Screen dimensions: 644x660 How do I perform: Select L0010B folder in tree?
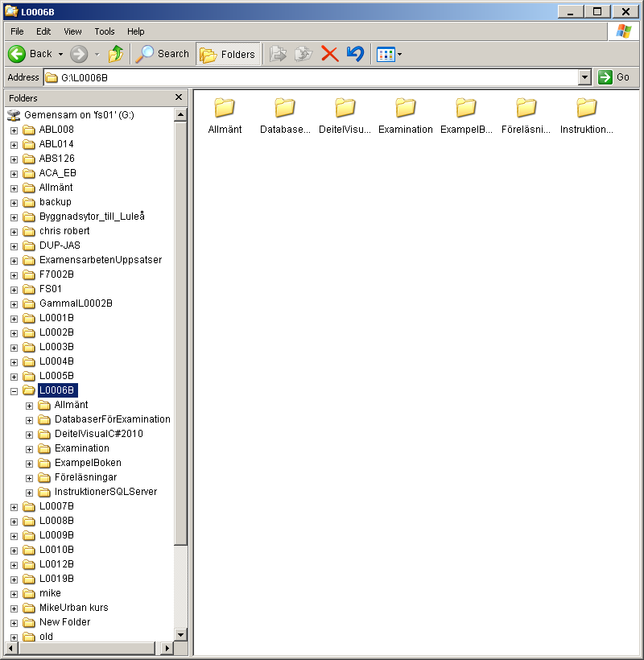click(x=56, y=550)
